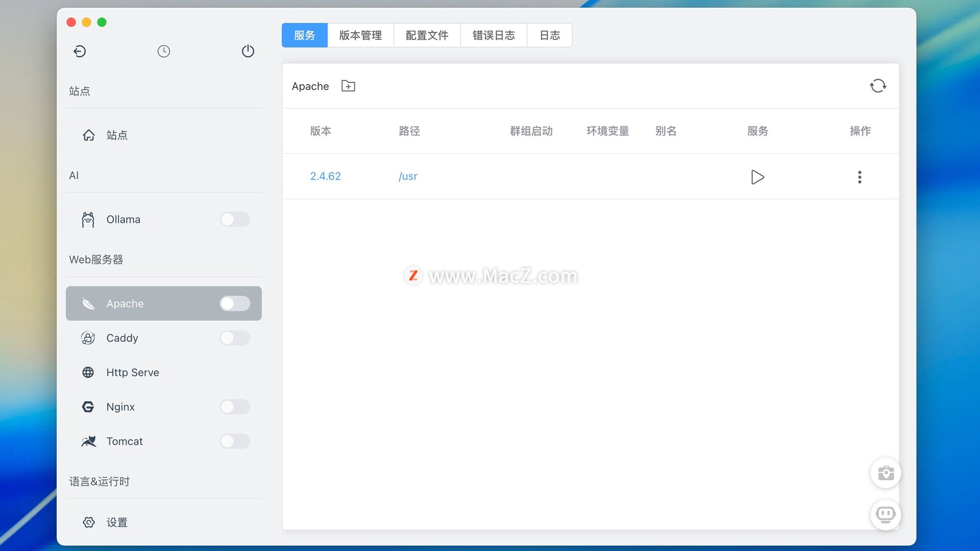Select Ollama in the sidebar
Viewport: 980px width, 551px height.
click(164, 219)
